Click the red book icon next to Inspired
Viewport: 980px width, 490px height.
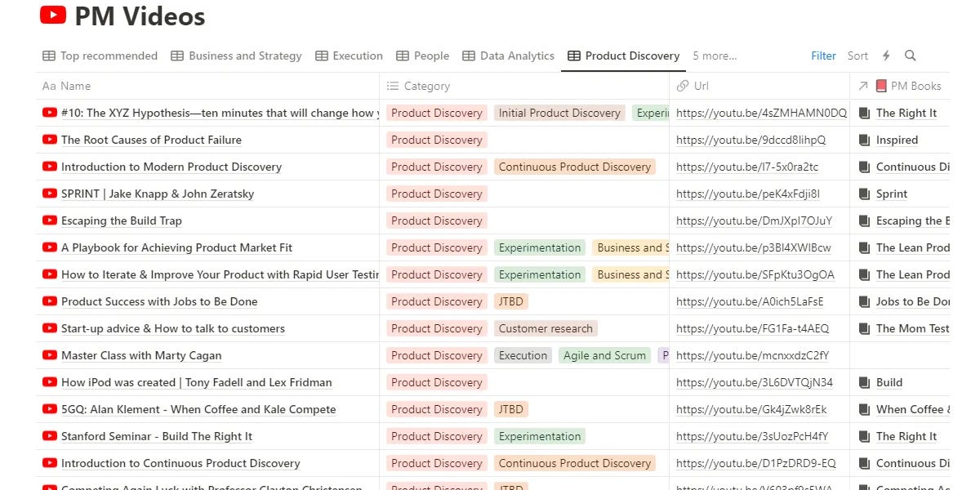point(864,140)
